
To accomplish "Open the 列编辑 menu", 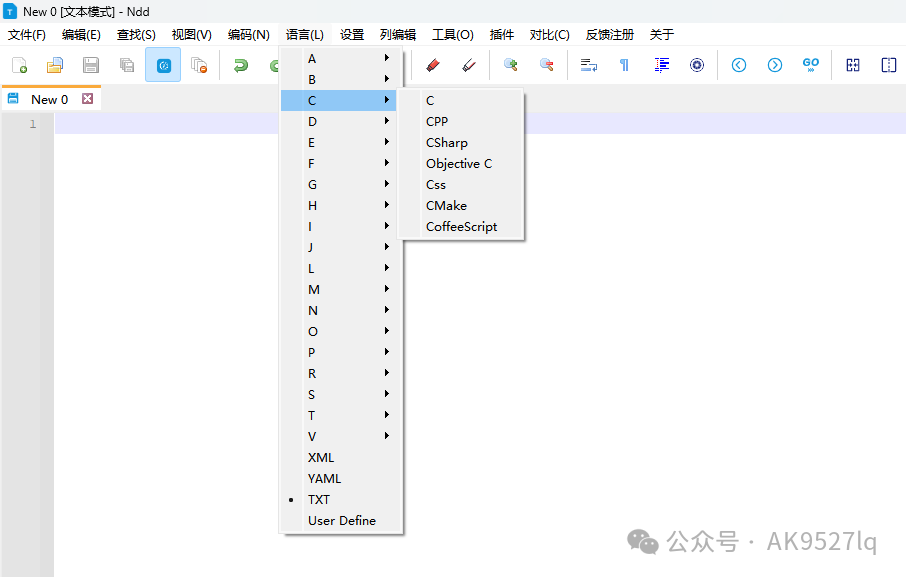I will click(x=398, y=35).
